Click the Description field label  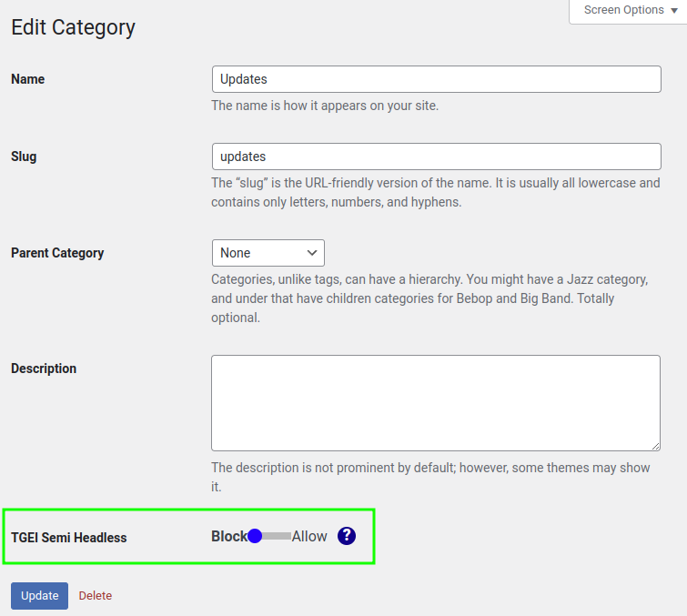[x=44, y=369]
